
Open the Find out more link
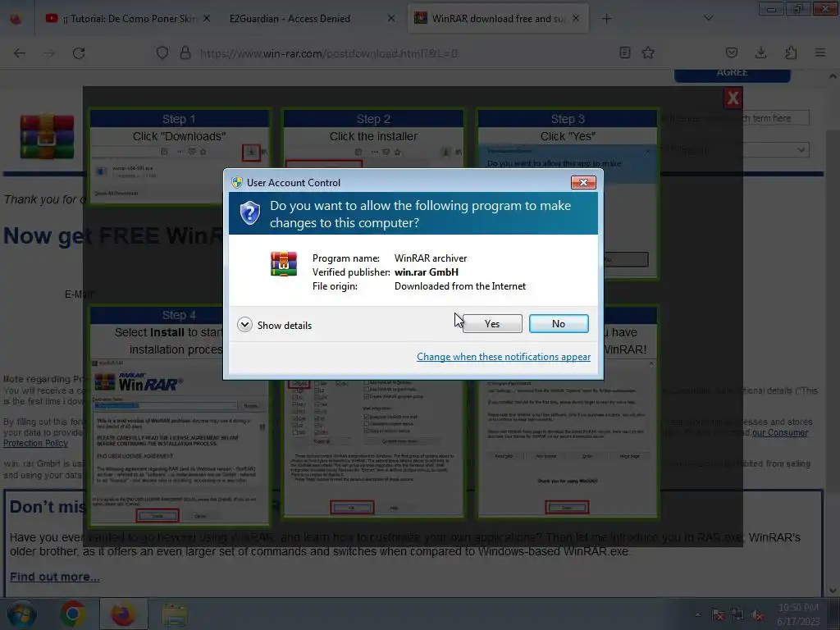point(55,577)
